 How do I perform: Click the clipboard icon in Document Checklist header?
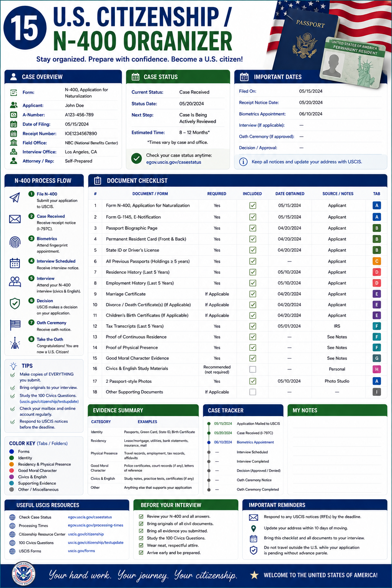click(x=98, y=181)
